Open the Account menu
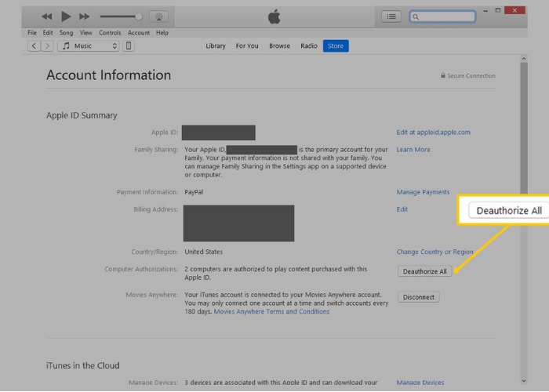The image size is (549, 392). [x=139, y=33]
